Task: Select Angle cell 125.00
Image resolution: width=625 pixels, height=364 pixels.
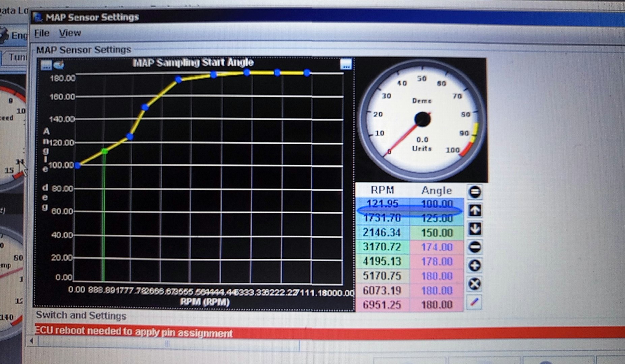Action: tap(437, 218)
